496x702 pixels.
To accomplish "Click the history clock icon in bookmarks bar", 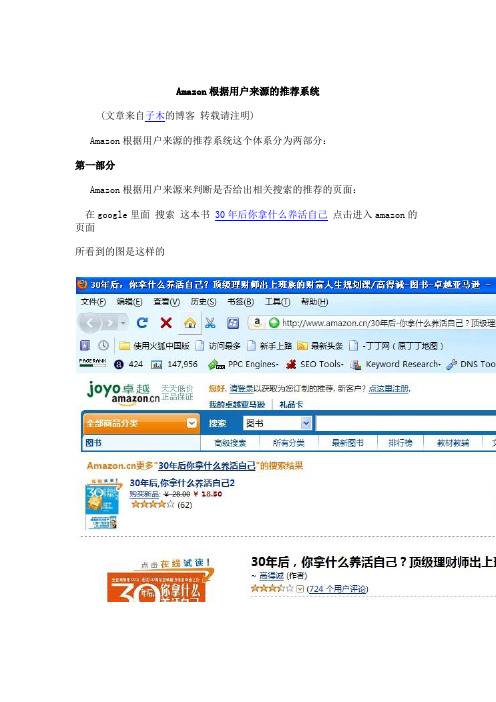I will pyautogui.click(x=103, y=345).
